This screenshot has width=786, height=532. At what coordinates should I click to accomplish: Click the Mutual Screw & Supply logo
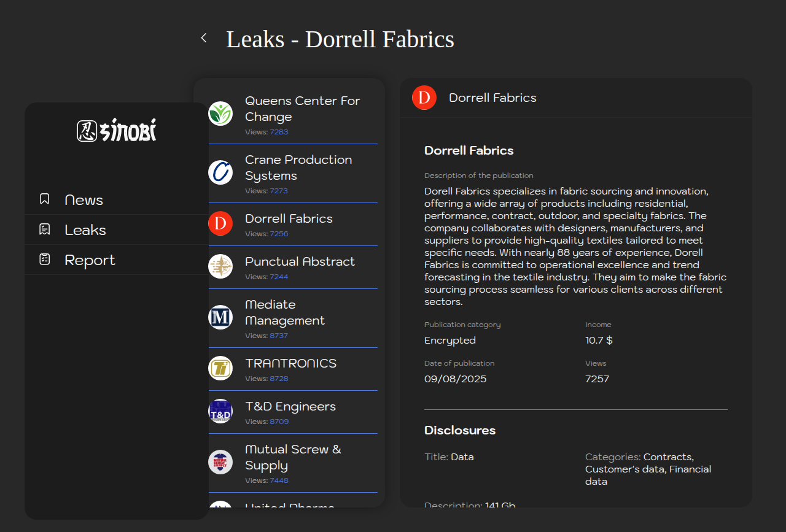tap(220, 462)
